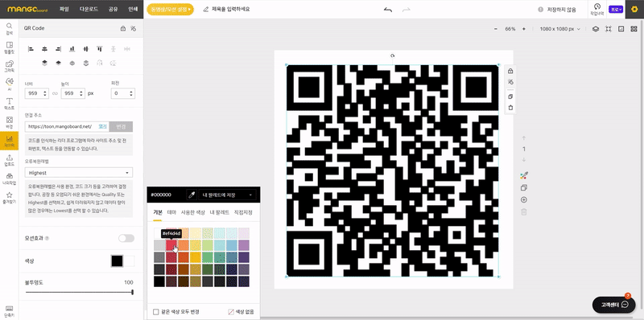Click the white background color swatch in panel
This screenshot has width=644, height=320.
pos(130,261)
